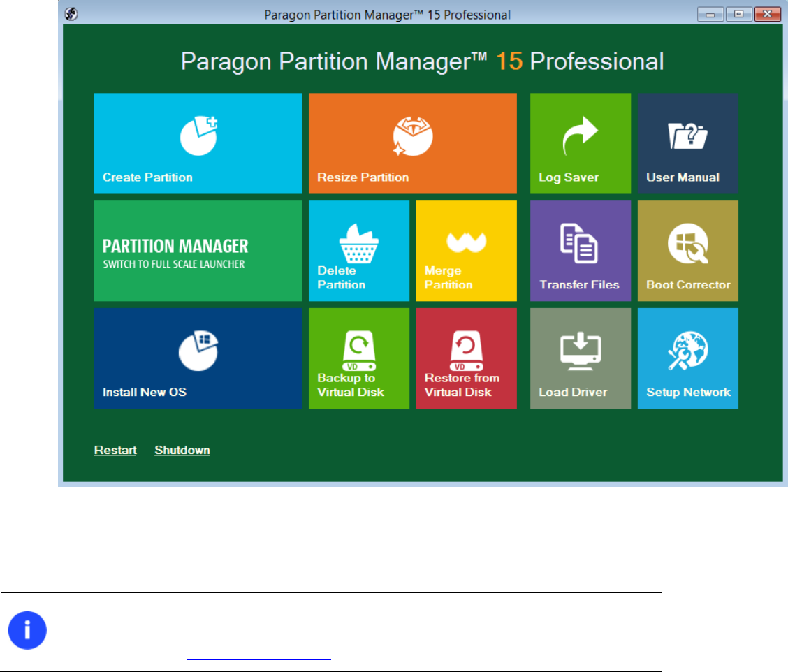Start the Install New OS tile
Image resolution: width=788 pixels, height=672 pixels.
tap(198, 358)
